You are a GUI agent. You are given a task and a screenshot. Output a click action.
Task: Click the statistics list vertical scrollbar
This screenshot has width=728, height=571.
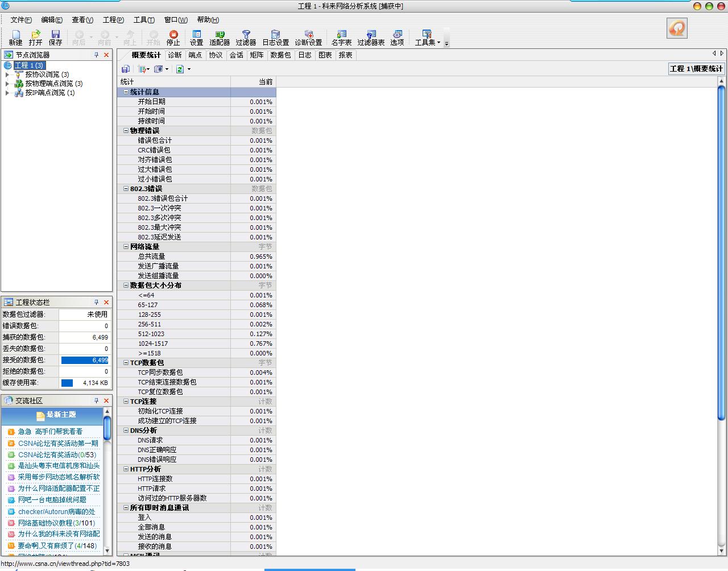pos(721,256)
